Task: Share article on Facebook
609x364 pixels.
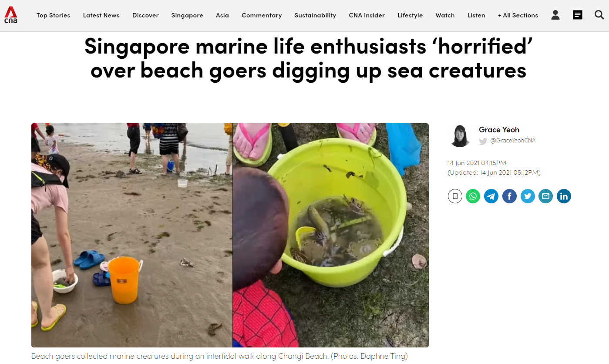Action: (510, 196)
